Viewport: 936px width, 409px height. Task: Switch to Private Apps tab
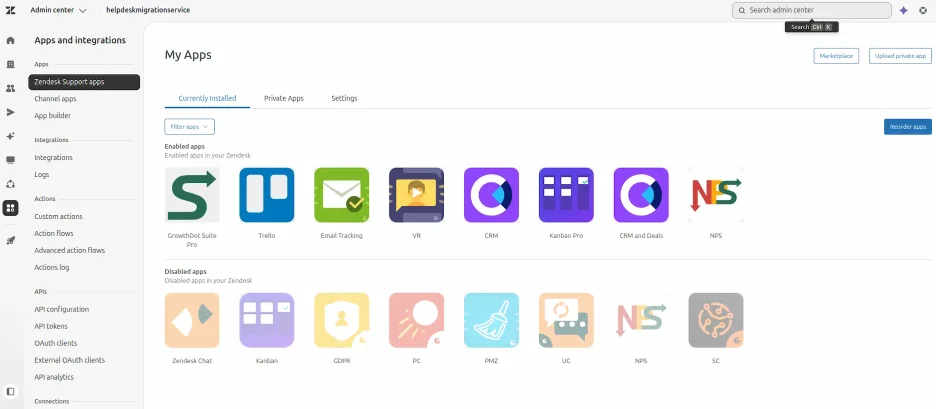(x=284, y=99)
